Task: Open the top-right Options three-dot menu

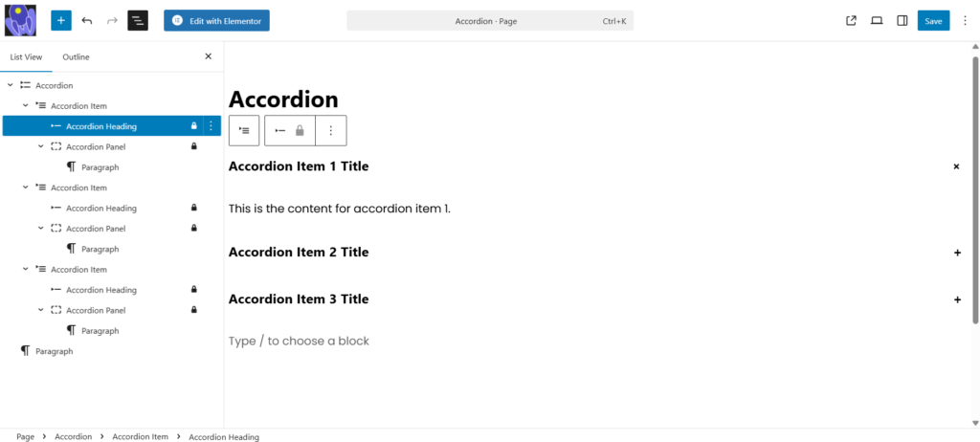Action: click(x=965, y=20)
